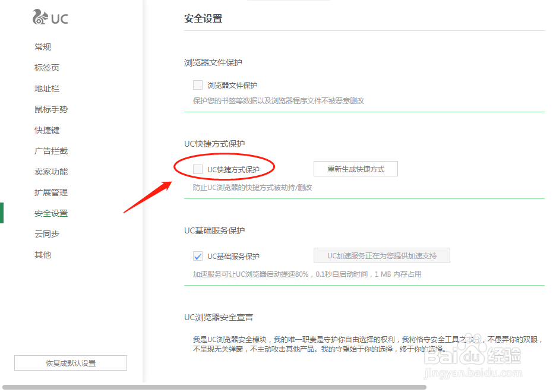
Task: Open the 地址栏 settings section
Action: (x=47, y=88)
